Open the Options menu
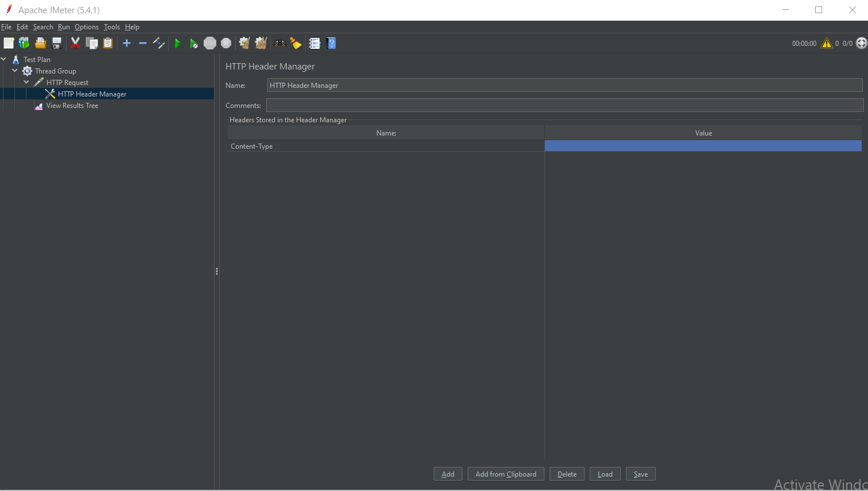This screenshot has width=868, height=491. click(87, 27)
